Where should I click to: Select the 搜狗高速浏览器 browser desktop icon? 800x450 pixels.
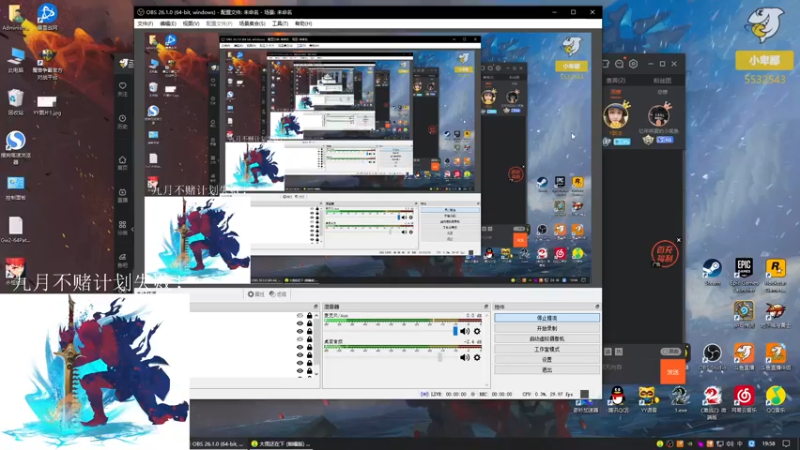tap(16, 147)
